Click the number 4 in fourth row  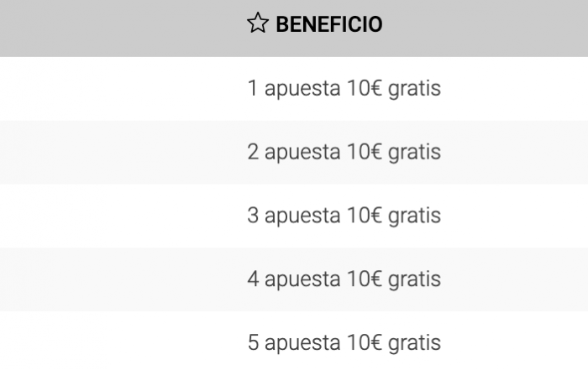253,279
